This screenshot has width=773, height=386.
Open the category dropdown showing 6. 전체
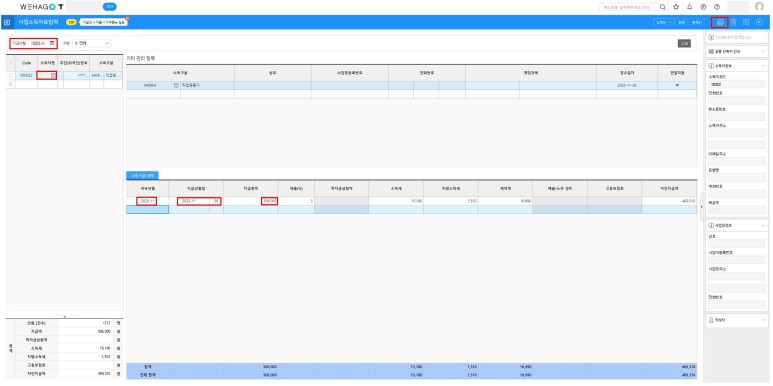[92, 43]
